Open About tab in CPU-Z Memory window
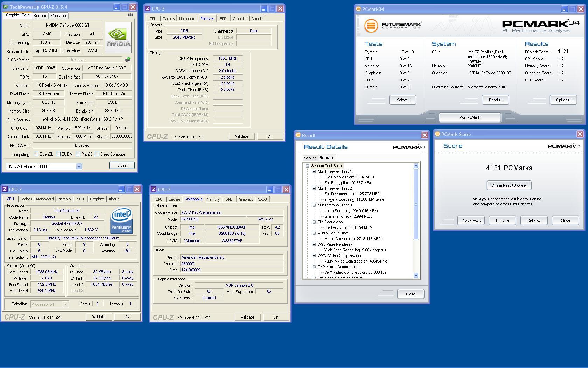 pos(257,19)
